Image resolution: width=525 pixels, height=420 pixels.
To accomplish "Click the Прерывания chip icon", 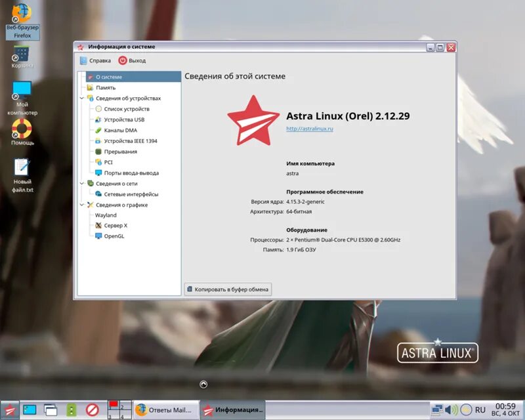I will 98,152.
